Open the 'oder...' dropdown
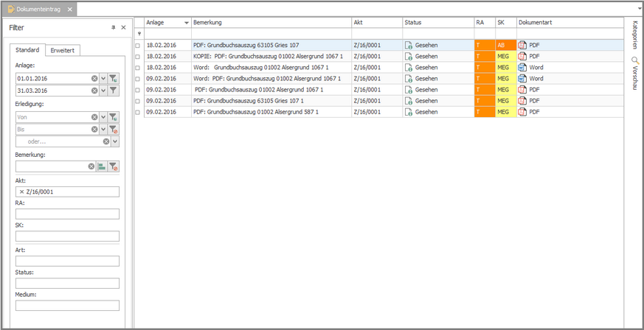 [x=114, y=141]
